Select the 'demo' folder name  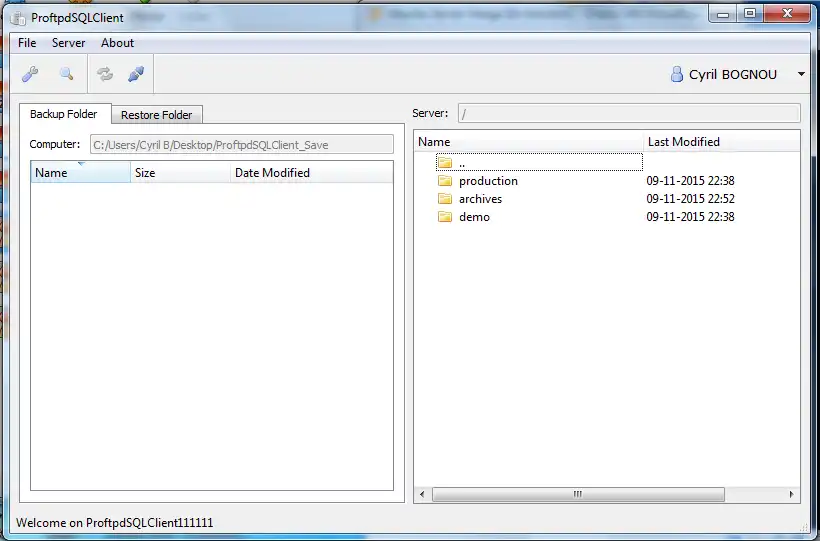point(474,217)
